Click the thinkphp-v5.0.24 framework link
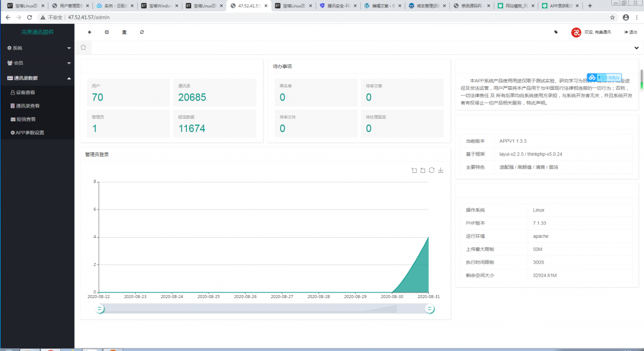The height and width of the screenshot is (351, 644). [545, 154]
